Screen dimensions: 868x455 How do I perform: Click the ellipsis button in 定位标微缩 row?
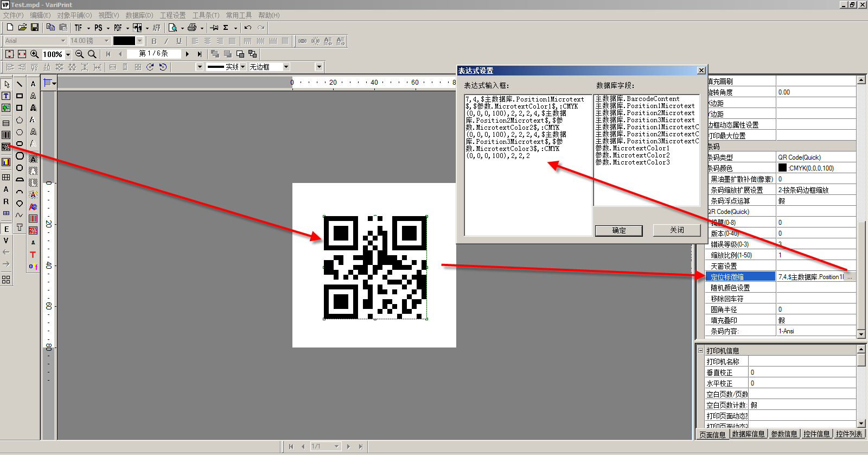(x=850, y=277)
